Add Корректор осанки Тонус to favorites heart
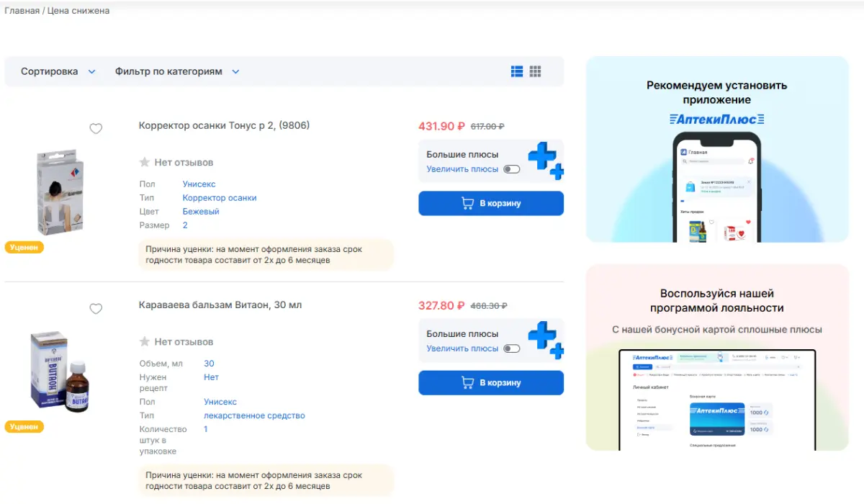 96,129
